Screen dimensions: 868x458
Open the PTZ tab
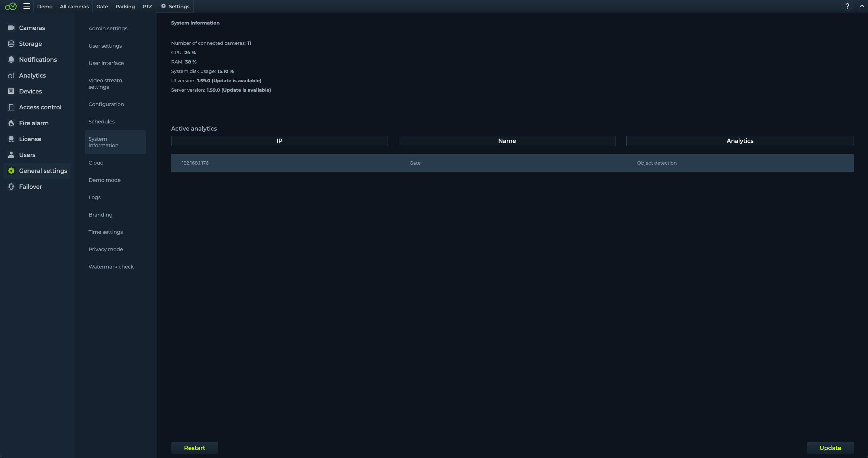tap(147, 6)
